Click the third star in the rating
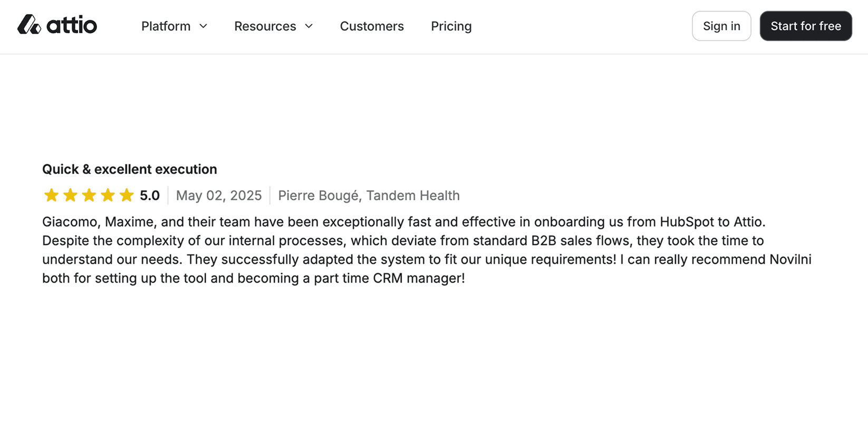 (x=89, y=195)
